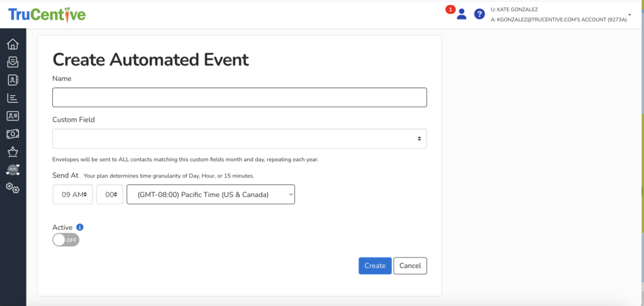Click the Cancel button

coord(410,266)
